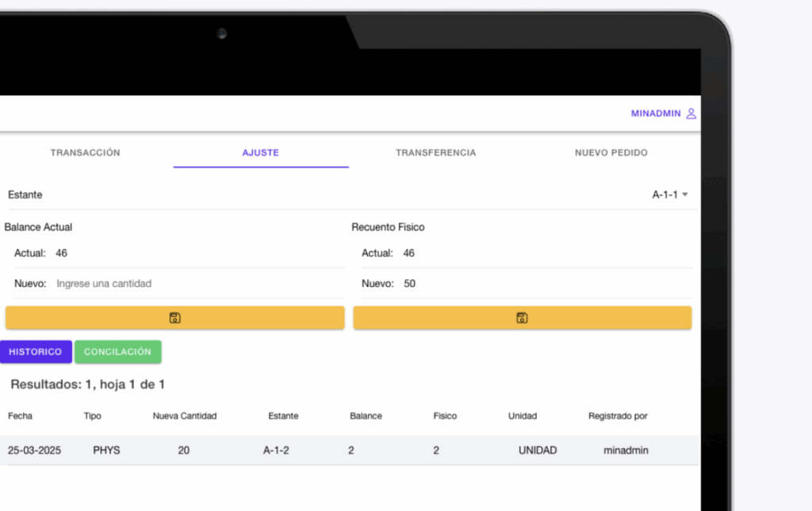Focus the Balance Actual Nuevo quantity field
This screenshot has width=812, height=511.
point(200,283)
